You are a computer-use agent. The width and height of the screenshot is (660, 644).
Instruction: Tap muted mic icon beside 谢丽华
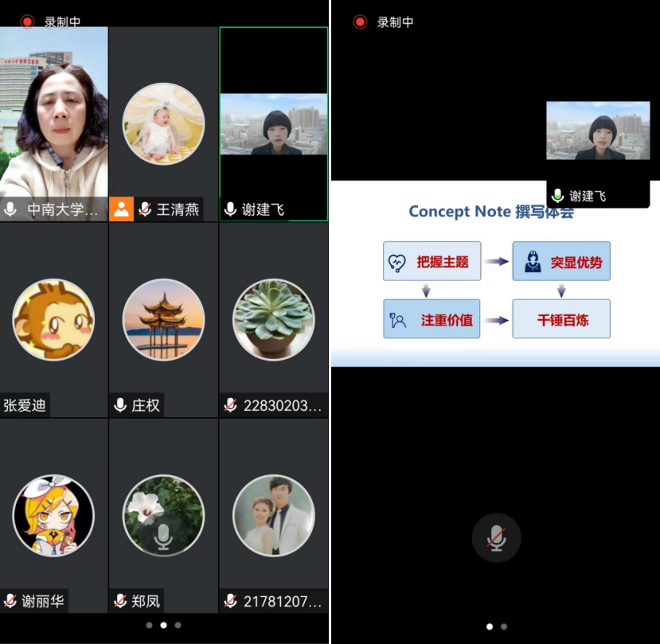tap(10, 601)
